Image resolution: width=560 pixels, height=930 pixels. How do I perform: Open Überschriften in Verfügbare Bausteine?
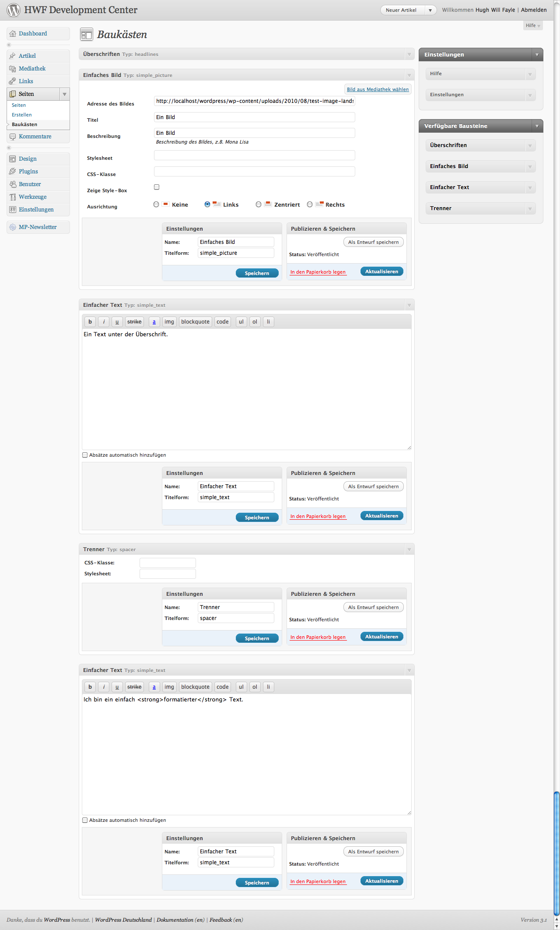pos(480,145)
